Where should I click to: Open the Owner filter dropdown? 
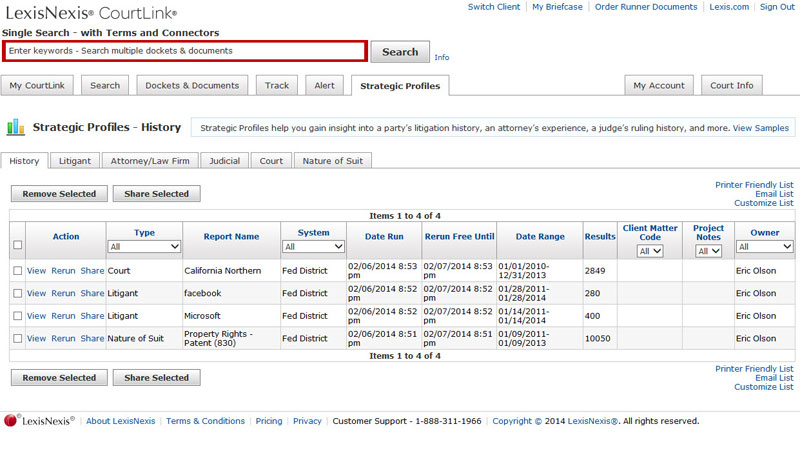[764, 246]
